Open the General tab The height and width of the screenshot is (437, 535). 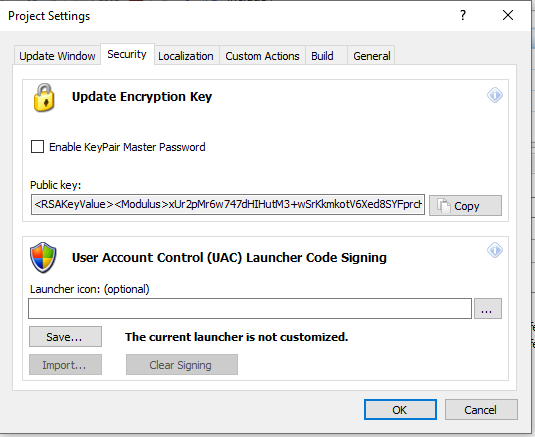372,56
